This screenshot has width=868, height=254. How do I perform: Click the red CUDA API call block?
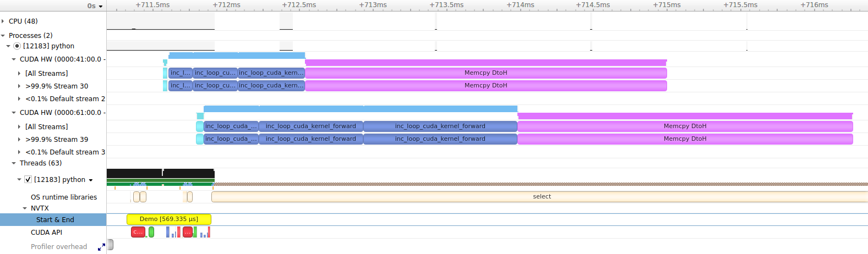138,232
